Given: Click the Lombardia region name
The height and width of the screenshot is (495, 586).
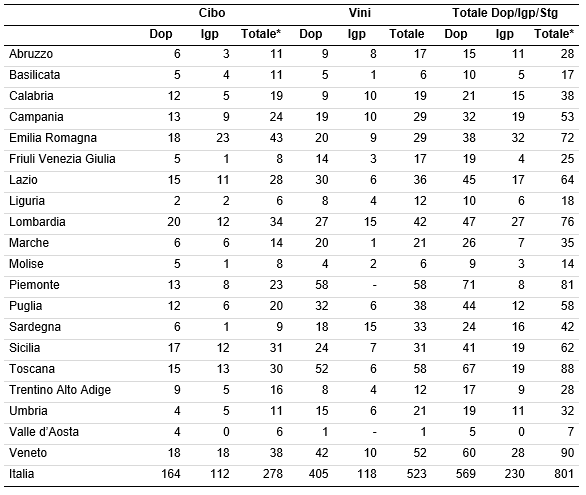Looking at the screenshot, I should (x=37, y=222).
